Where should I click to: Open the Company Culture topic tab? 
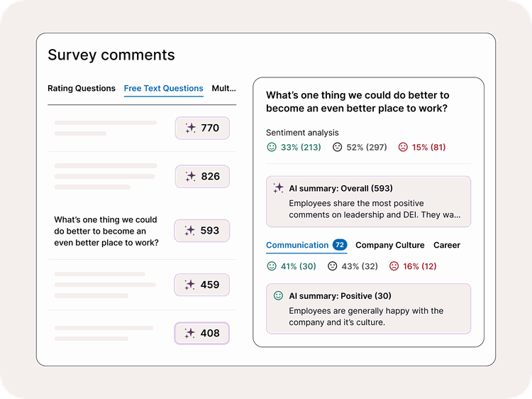[x=389, y=245]
